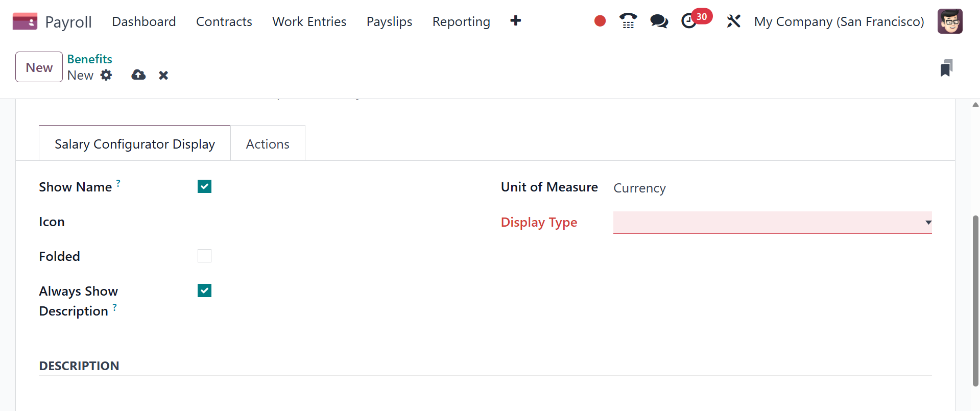Click the red recording indicator icon
The image size is (980, 411).
(600, 21)
